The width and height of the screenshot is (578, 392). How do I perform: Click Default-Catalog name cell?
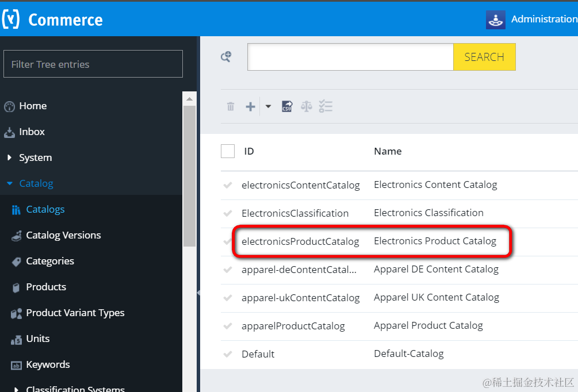tap(409, 353)
